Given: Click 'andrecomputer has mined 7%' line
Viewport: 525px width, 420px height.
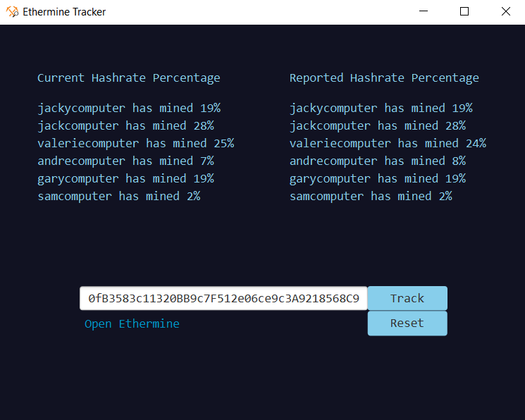Looking at the screenshot, I should [125, 161].
